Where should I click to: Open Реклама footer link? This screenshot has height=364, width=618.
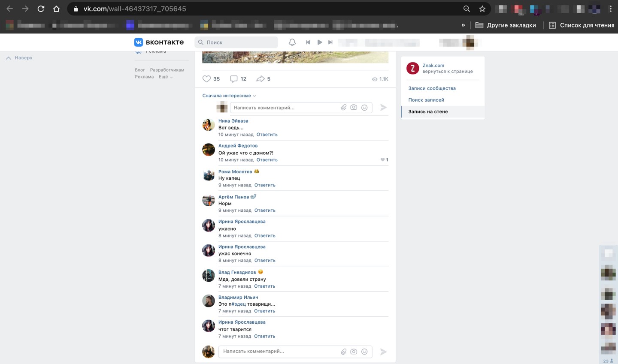click(x=144, y=77)
